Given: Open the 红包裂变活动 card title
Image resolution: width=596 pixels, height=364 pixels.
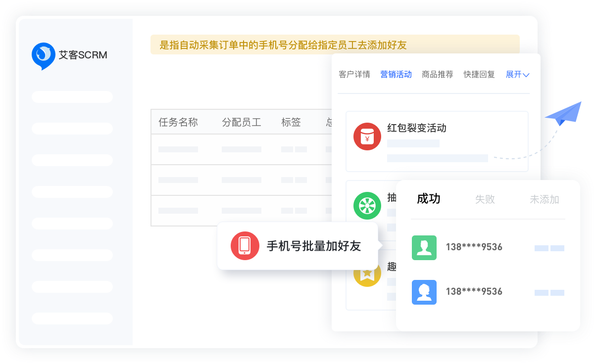Looking at the screenshot, I should [417, 128].
